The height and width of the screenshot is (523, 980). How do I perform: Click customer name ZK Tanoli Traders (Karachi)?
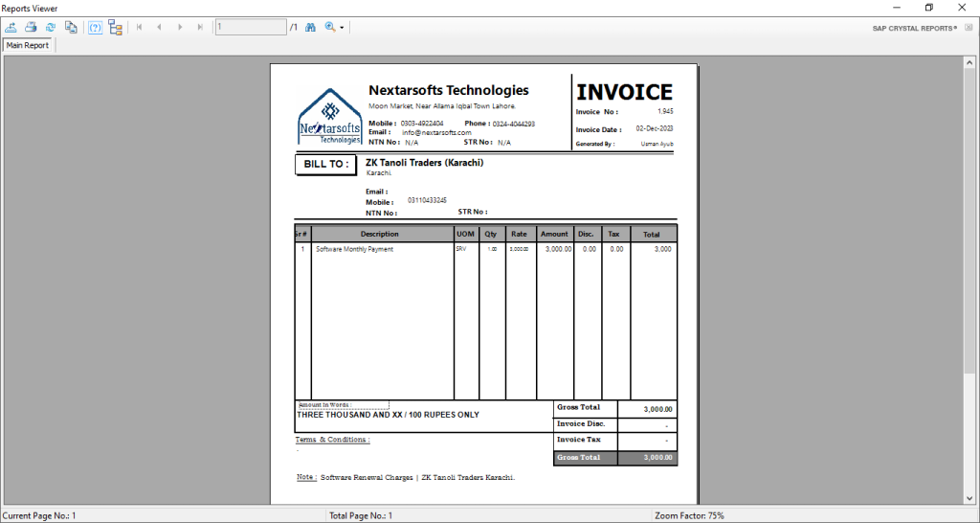coord(424,163)
